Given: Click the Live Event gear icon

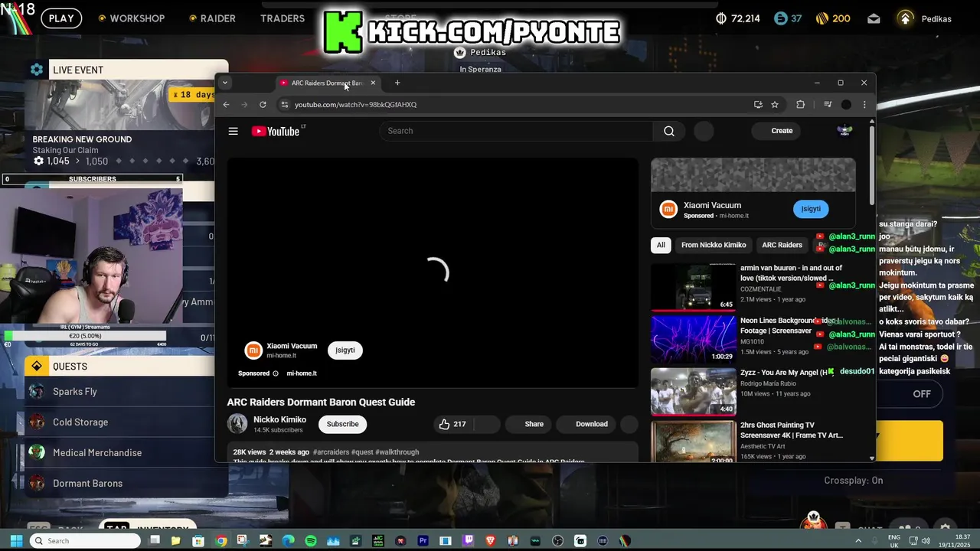Looking at the screenshot, I should tap(37, 70).
